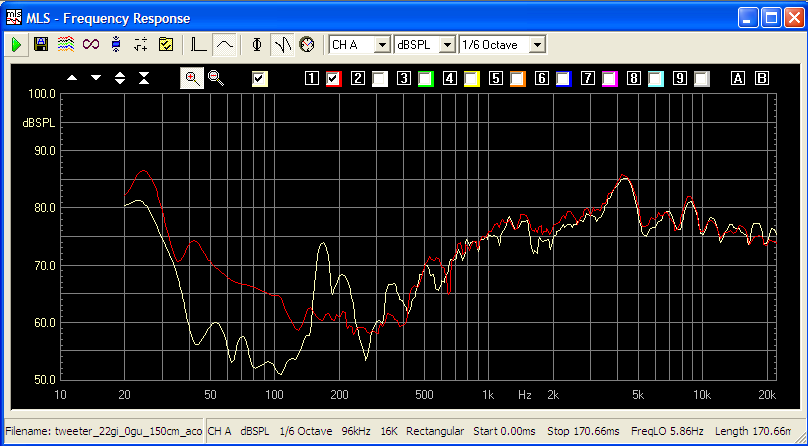This screenshot has width=808, height=446.
Task: Click the yellow checklist settings icon
Action: (x=166, y=45)
